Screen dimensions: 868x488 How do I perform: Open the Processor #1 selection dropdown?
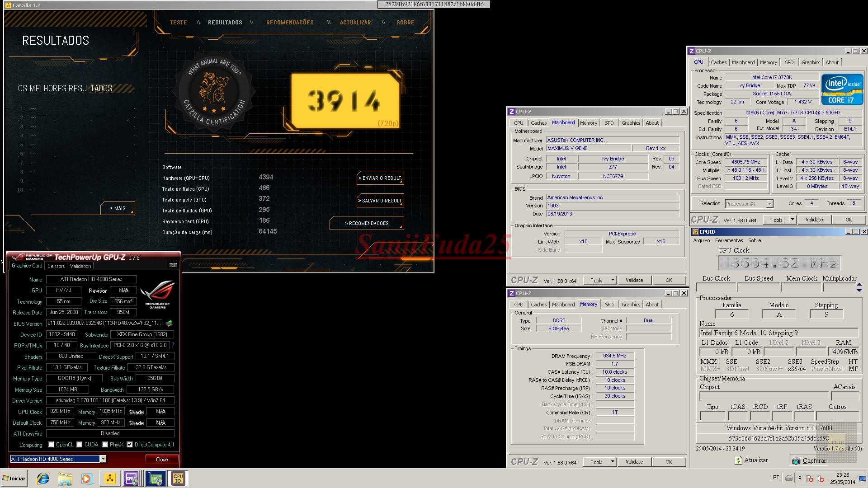click(x=769, y=204)
